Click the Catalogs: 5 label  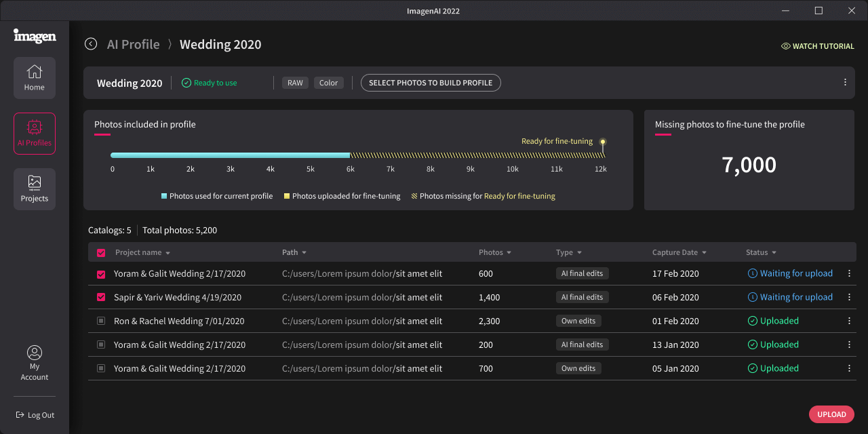pos(110,230)
